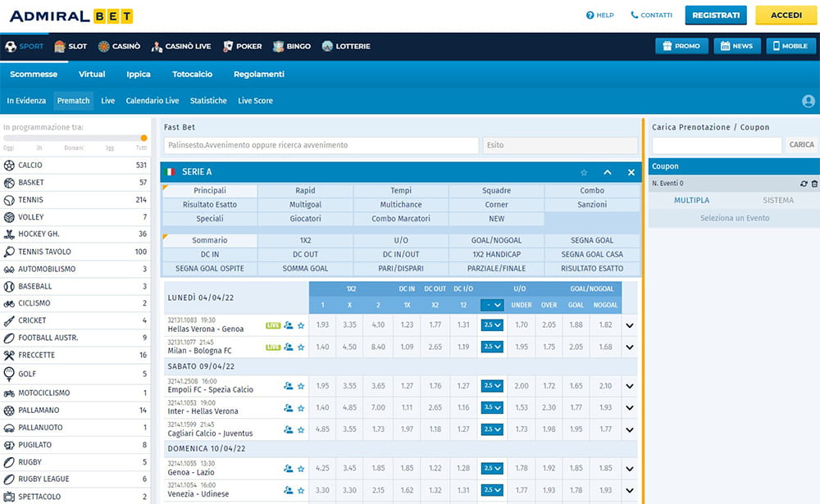
Task: Favorite the Serie A league with the star
Action: click(583, 172)
